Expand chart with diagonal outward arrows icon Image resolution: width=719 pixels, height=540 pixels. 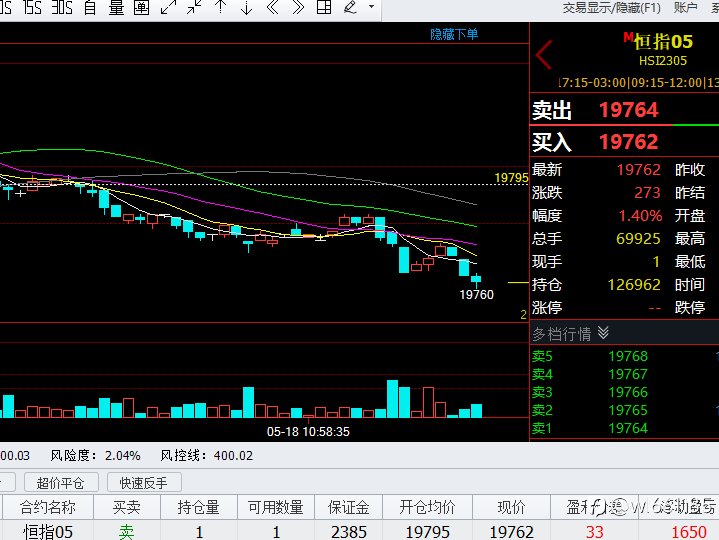(168, 7)
